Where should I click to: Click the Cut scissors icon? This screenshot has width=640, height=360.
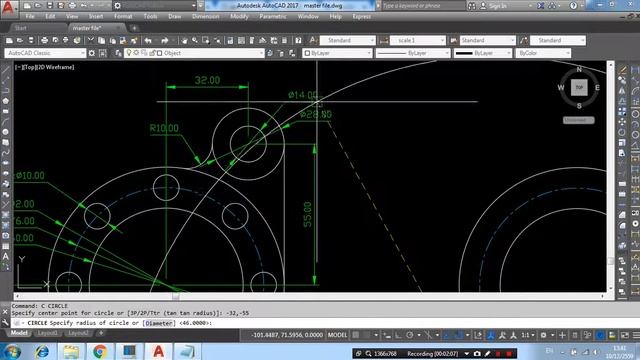(91, 40)
